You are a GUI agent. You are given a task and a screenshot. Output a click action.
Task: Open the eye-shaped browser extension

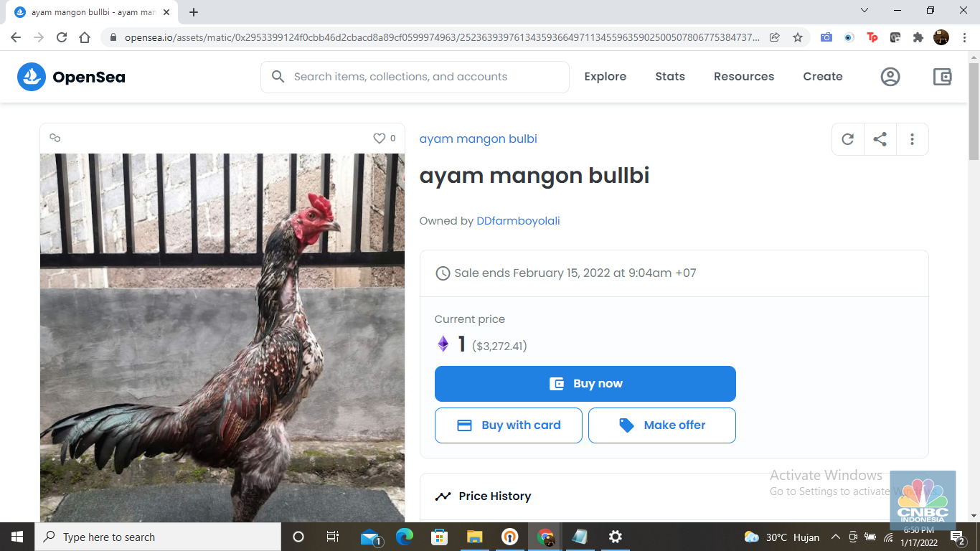point(849,37)
